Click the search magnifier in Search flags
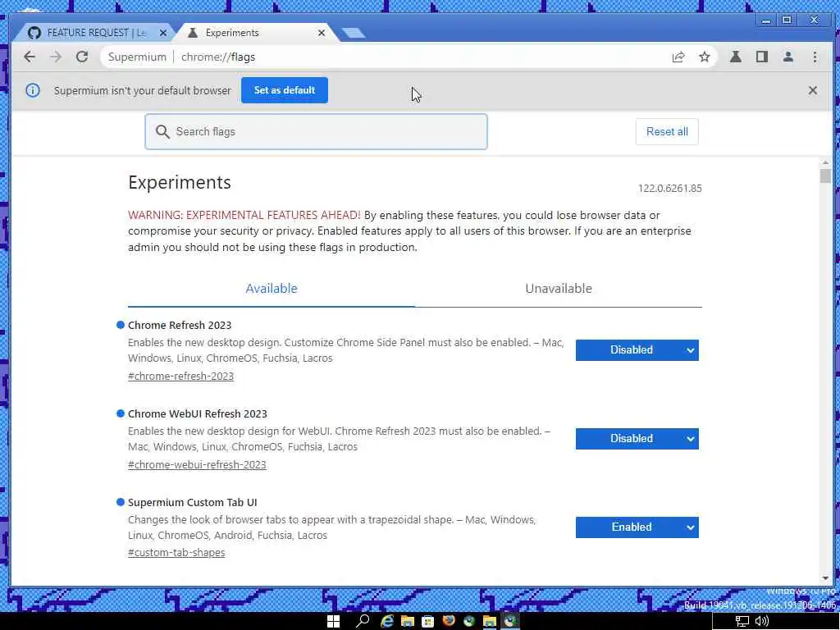The width and height of the screenshot is (840, 630). pyautogui.click(x=162, y=132)
